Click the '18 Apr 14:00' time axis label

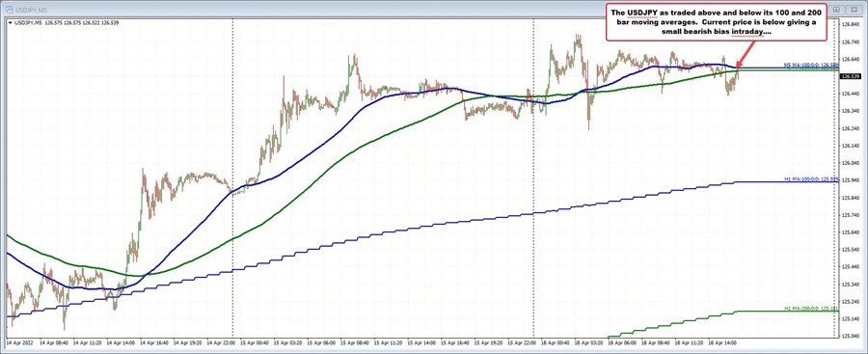tap(721, 343)
